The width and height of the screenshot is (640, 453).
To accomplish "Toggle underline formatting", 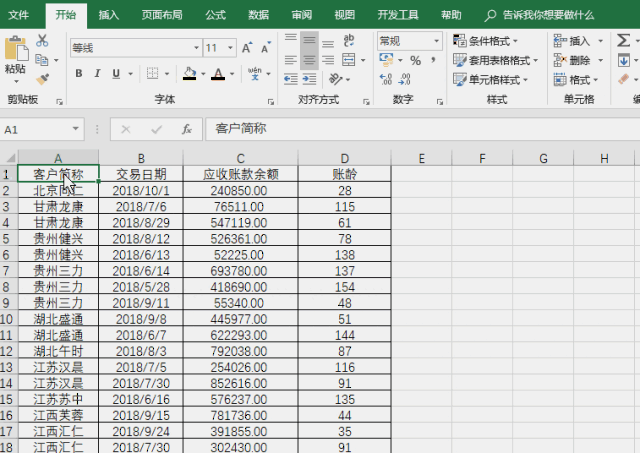I will (x=116, y=73).
